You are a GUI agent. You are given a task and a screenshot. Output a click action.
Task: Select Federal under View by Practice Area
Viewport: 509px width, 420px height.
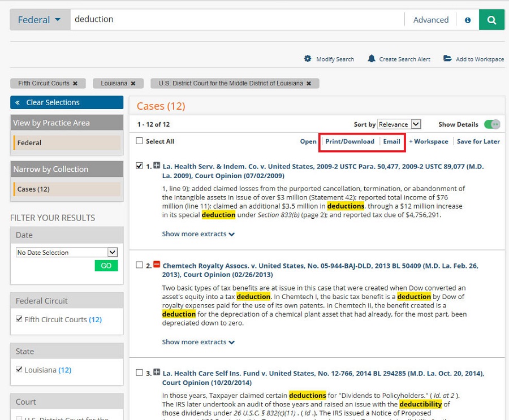pos(67,142)
